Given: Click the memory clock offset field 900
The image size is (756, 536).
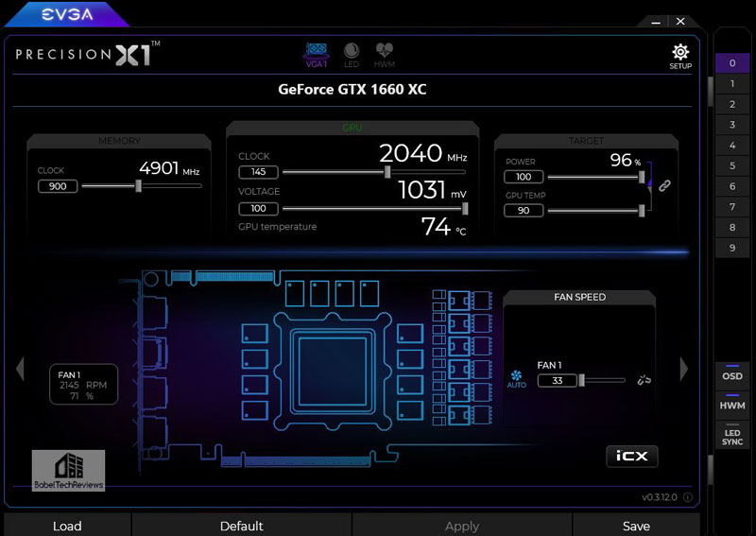Looking at the screenshot, I should 58,186.
